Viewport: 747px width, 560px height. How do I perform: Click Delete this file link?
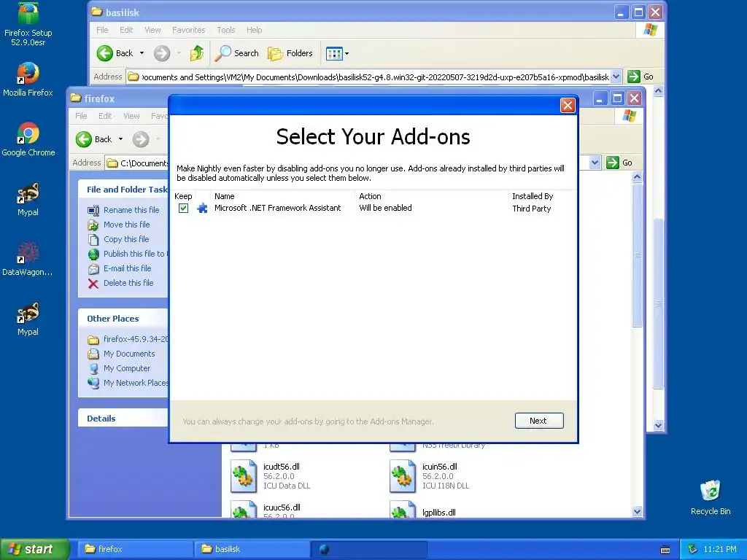point(128,283)
